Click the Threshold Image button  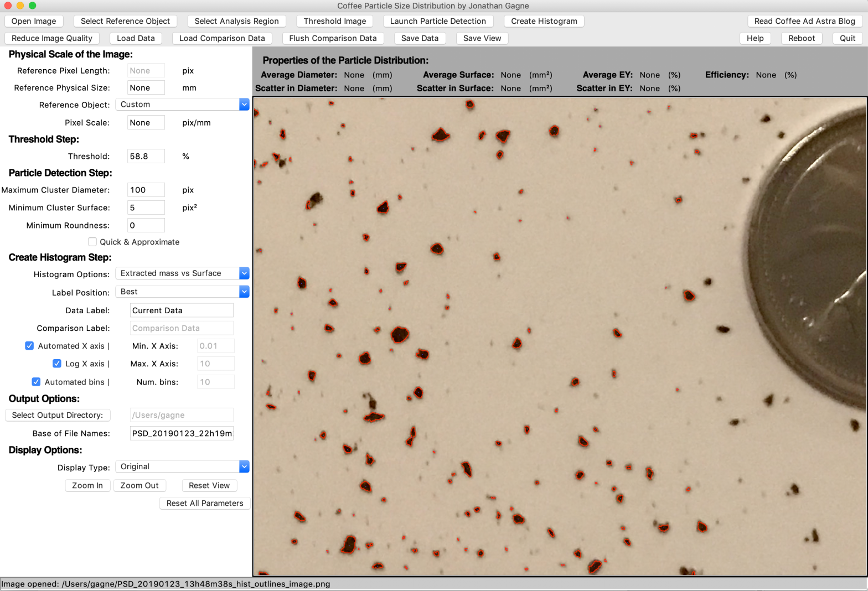click(x=334, y=21)
